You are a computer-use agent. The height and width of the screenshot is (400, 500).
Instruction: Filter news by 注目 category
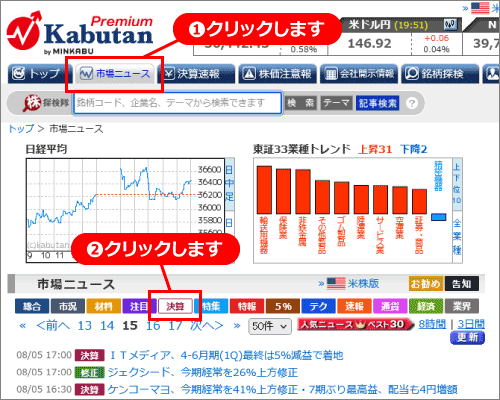(x=139, y=306)
